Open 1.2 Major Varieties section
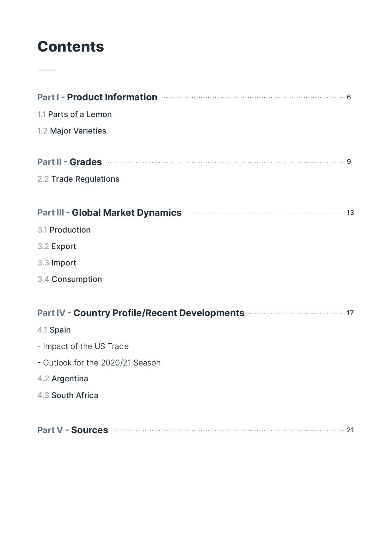 tap(72, 131)
